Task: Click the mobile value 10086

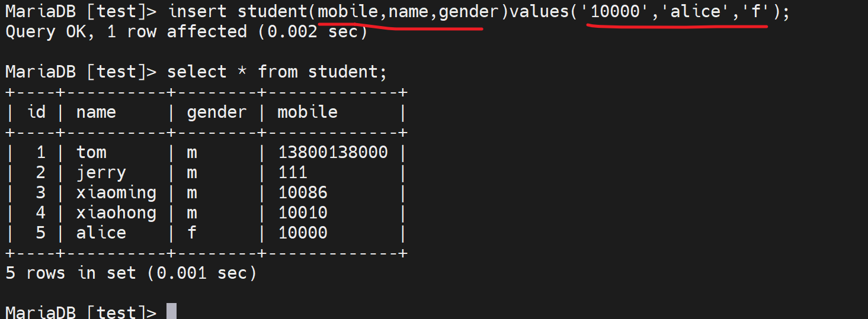Action: coord(303,192)
